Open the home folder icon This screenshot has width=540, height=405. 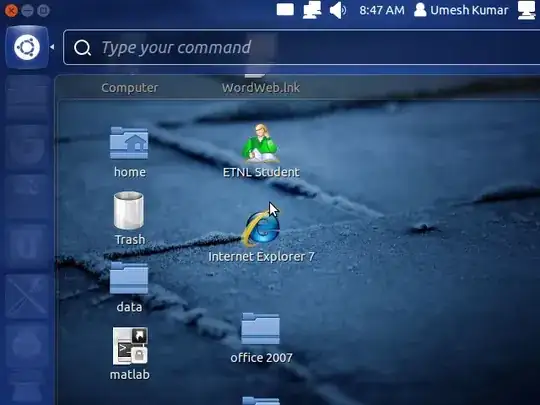pyautogui.click(x=129, y=143)
